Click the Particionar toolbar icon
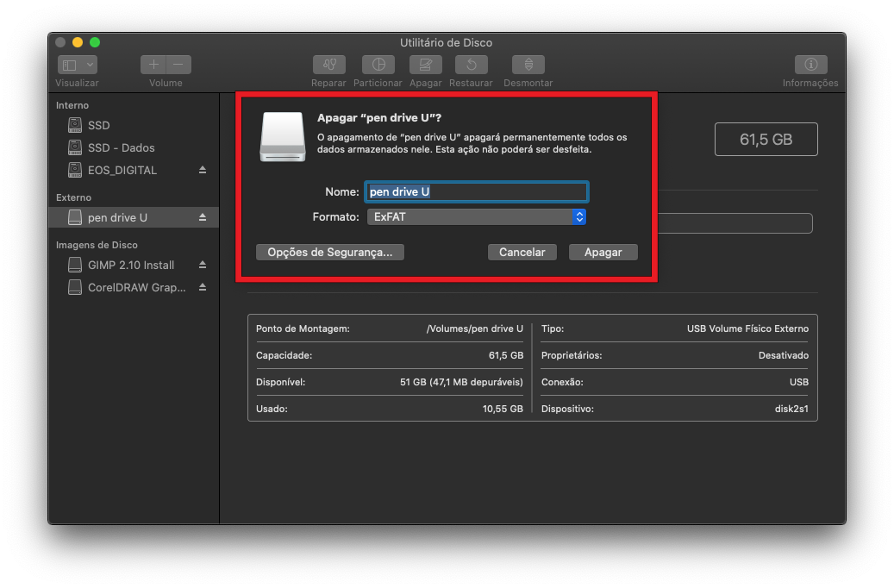This screenshot has height=588, width=894. click(378, 65)
